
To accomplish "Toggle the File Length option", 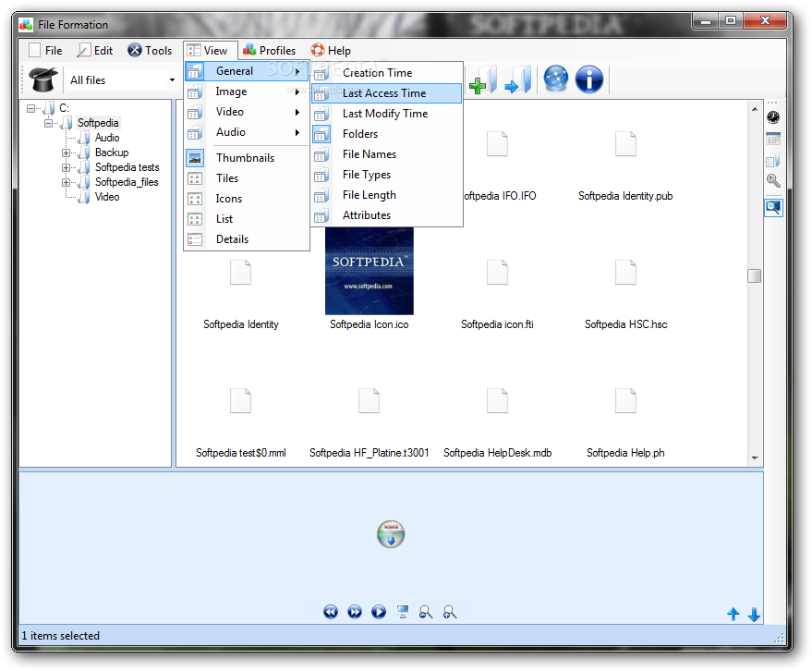I will pos(386,195).
